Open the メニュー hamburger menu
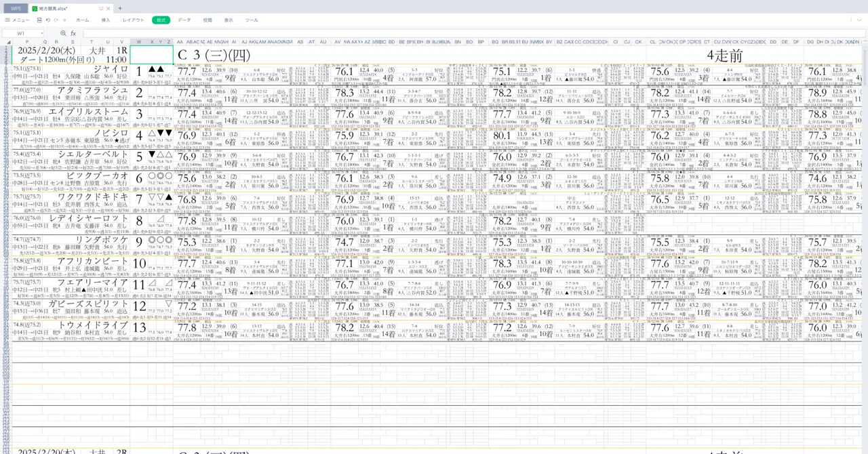The image size is (868, 454). point(17,20)
